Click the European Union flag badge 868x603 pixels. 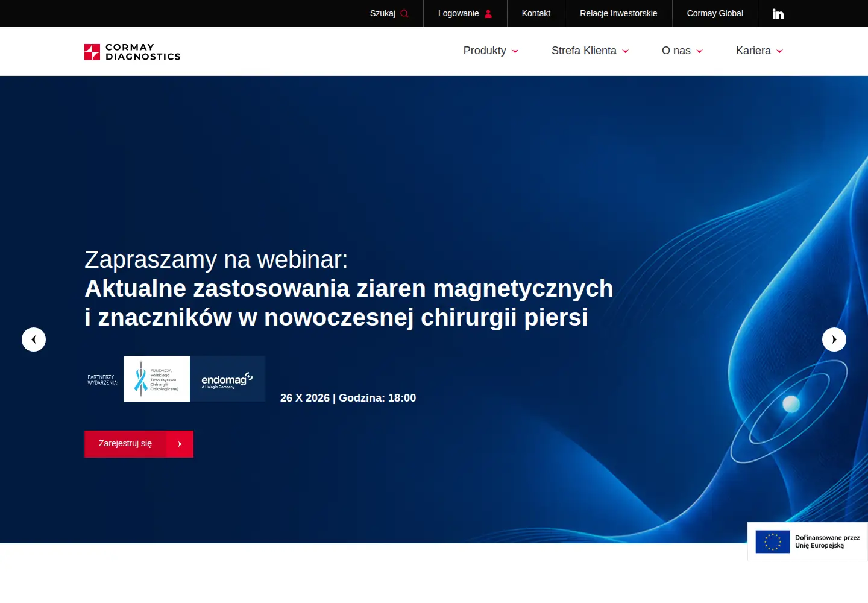pyautogui.click(x=773, y=541)
